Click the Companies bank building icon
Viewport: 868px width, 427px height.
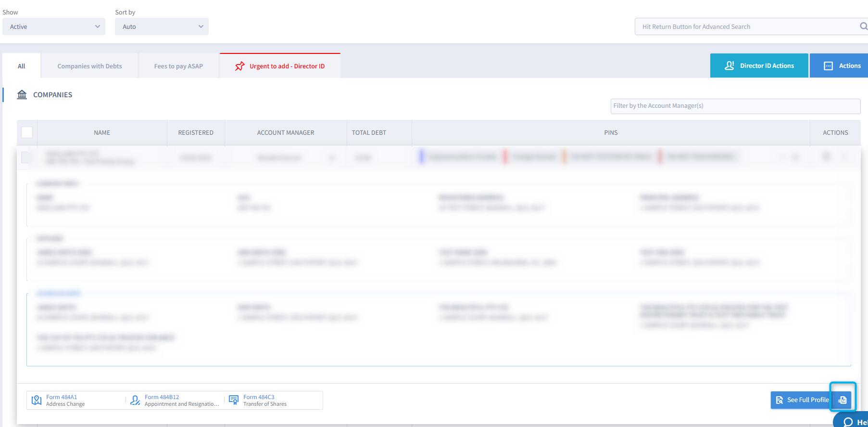pyautogui.click(x=22, y=94)
